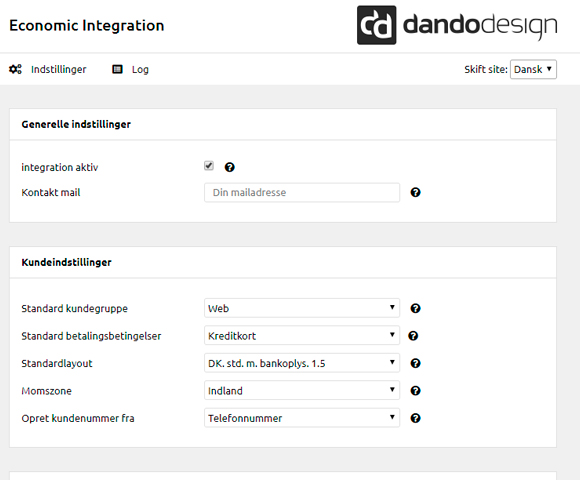This screenshot has height=480, width=580.
Task: Open the Skift site language dropdown
Action: pyautogui.click(x=533, y=69)
